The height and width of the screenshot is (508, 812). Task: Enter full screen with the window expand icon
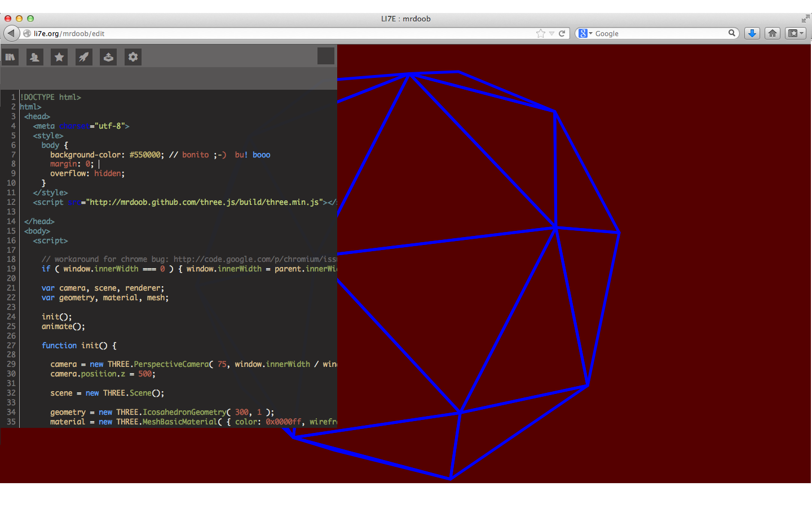pos(806,19)
